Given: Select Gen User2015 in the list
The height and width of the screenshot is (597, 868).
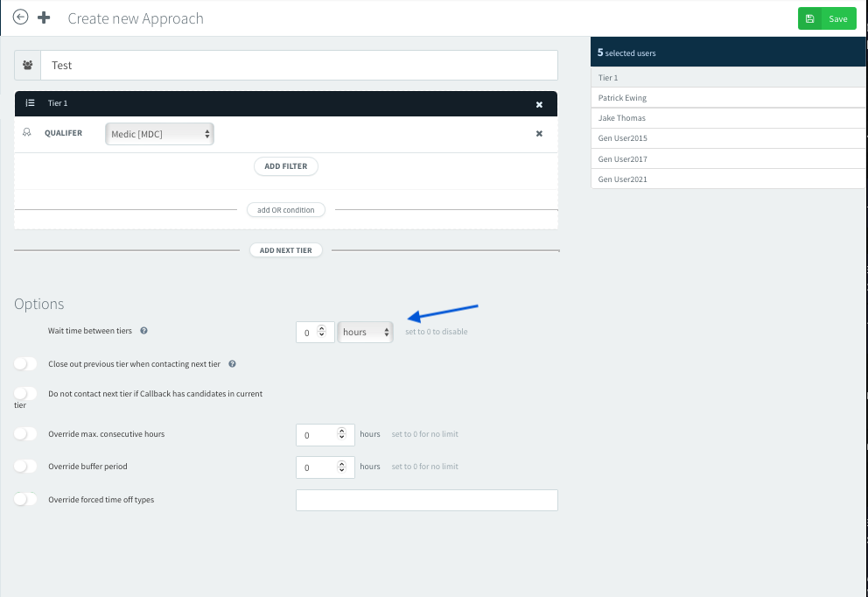Looking at the screenshot, I should 728,138.
